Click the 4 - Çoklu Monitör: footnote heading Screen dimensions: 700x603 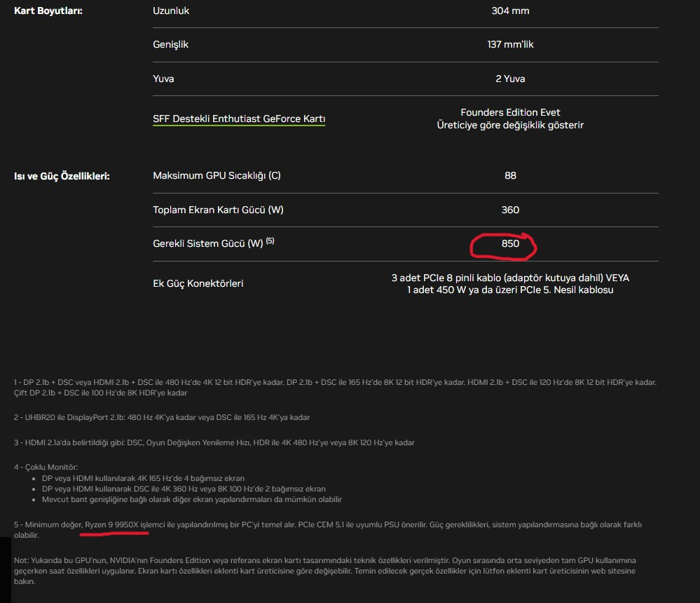point(46,467)
